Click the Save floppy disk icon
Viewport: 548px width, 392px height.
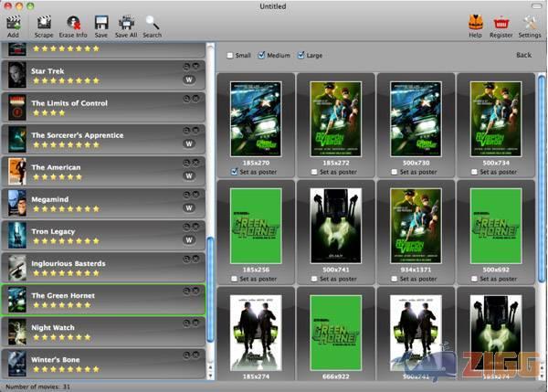pos(101,22)
